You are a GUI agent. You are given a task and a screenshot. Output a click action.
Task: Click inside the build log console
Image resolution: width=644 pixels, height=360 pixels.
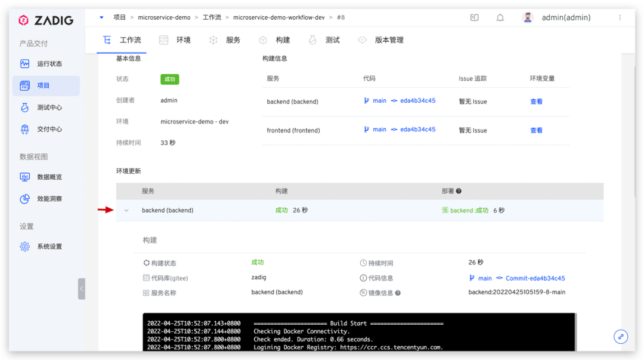360,332
